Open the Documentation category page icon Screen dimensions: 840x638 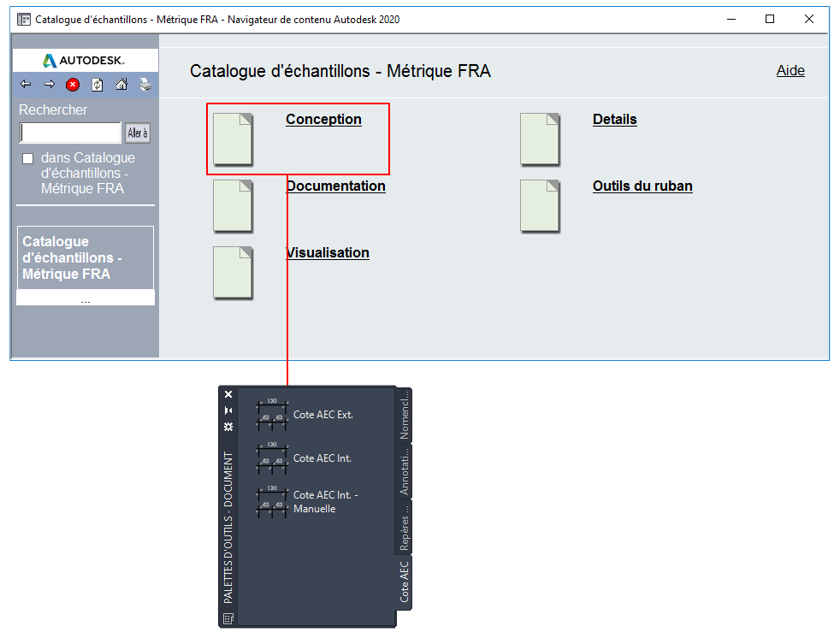click(233, 206)
